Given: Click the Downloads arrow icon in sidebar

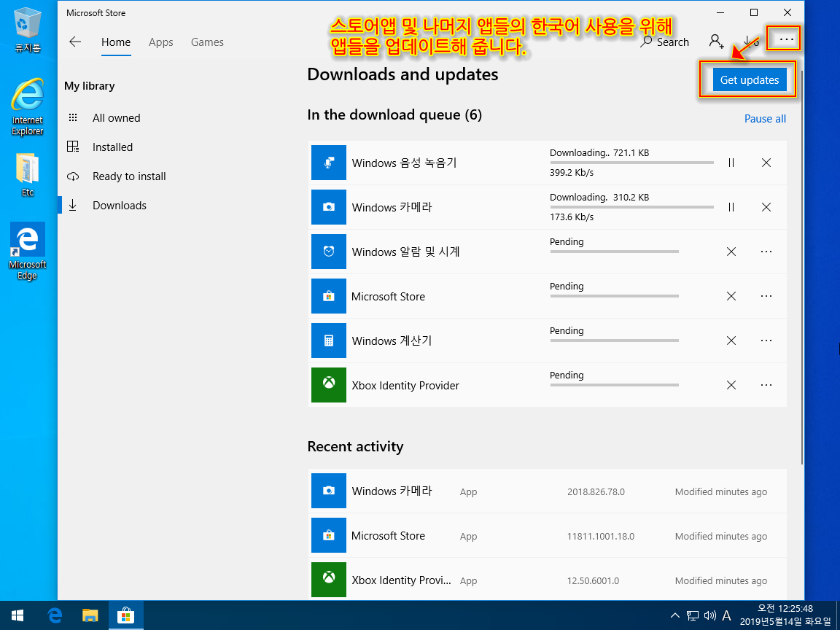Looking at the screenshot, I should [x=73, y=205].
